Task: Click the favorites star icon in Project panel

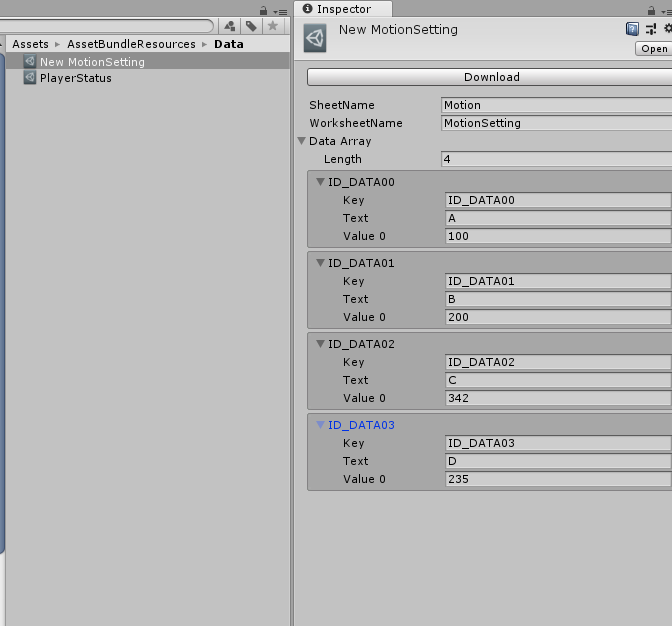Action: coord(273,27)
